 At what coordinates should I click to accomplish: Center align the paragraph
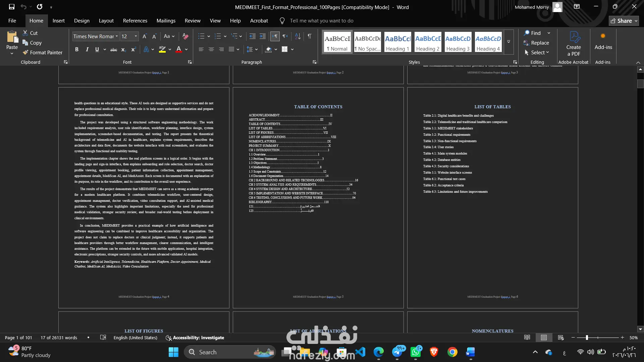[211, 49]
